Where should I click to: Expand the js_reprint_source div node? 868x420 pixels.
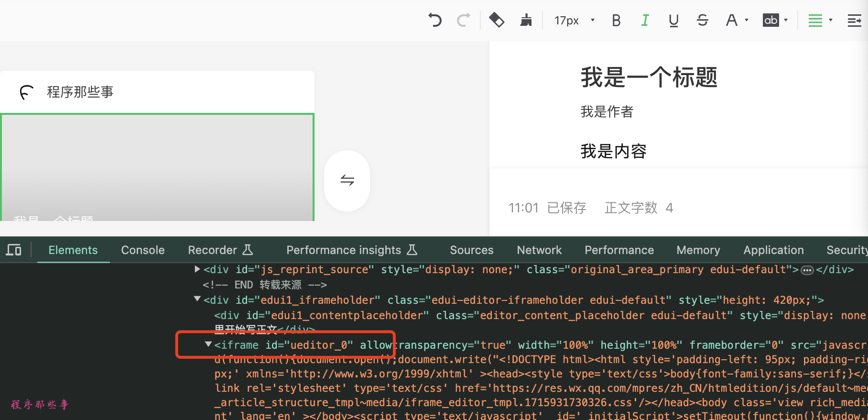click(197, 269)
